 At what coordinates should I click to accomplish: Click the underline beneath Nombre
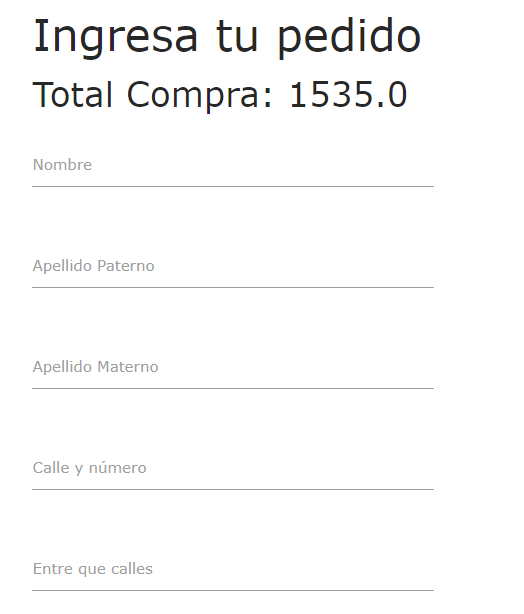click(x=233, y=187)
